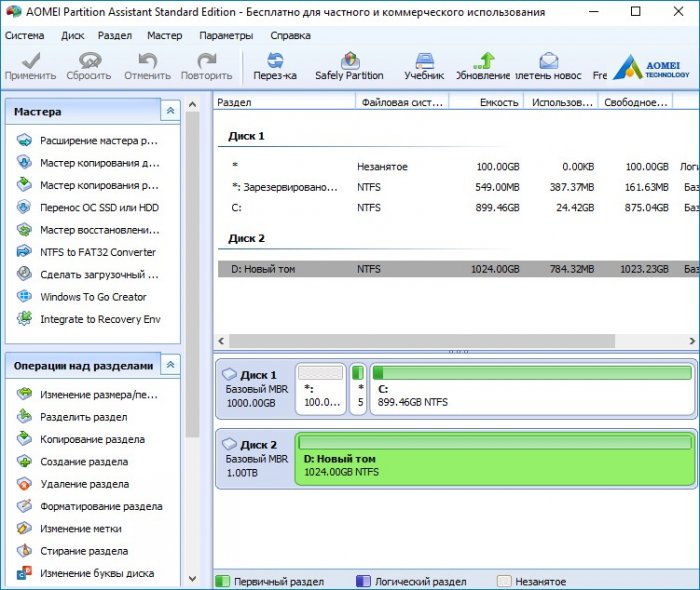Open the Диск menu
700x590 pixels.
click(x=73, y=36)
